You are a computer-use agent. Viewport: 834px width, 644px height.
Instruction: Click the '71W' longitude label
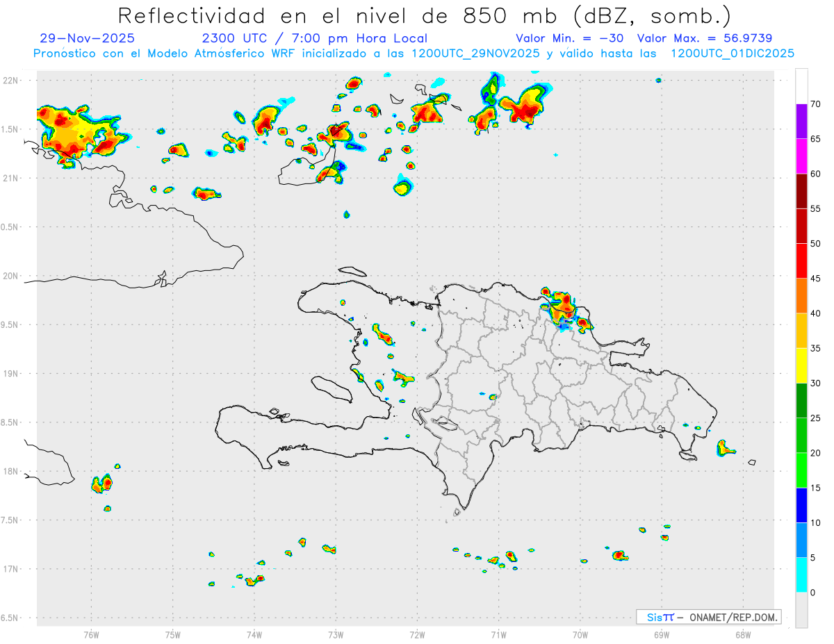[x=498, y=635]
